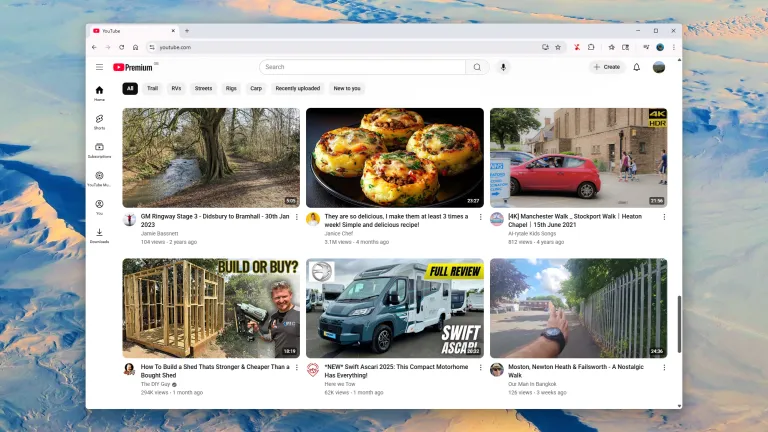Click the Create button
768x432 pixels.
coord(607,67)
